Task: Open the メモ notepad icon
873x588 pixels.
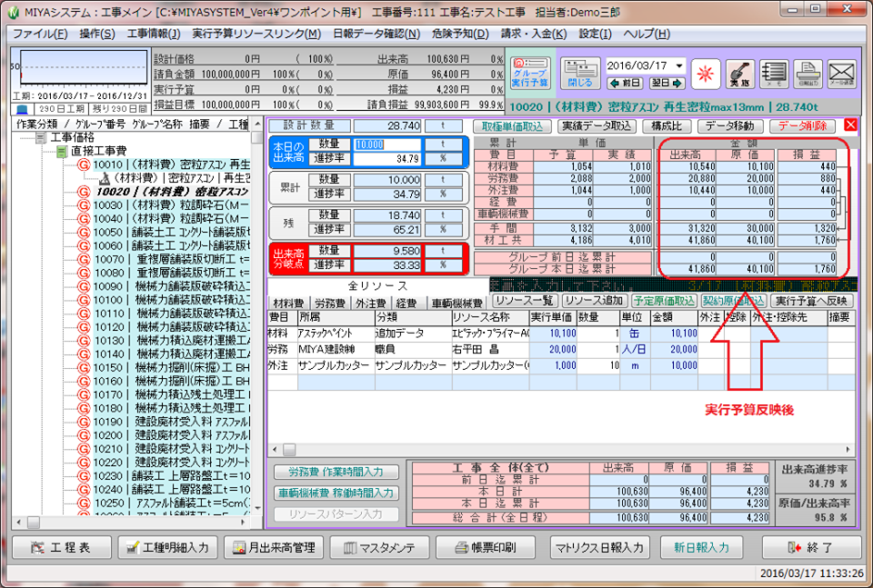Action: 774,73
